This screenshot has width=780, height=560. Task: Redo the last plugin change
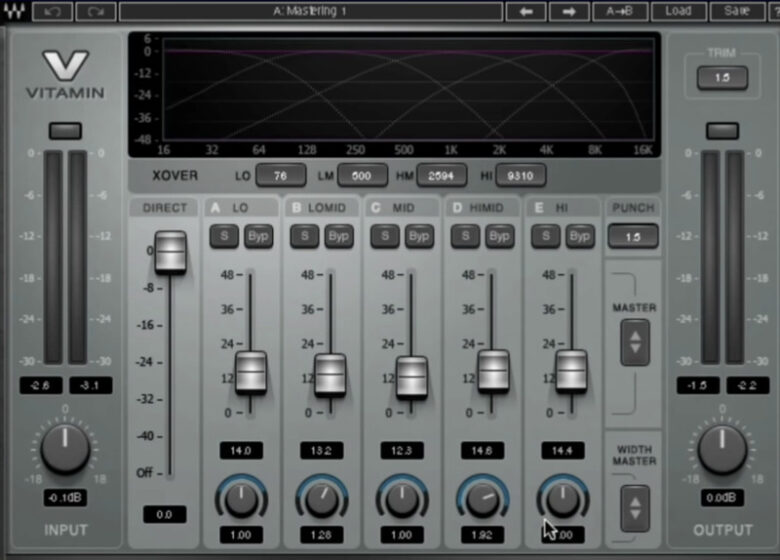96,11
